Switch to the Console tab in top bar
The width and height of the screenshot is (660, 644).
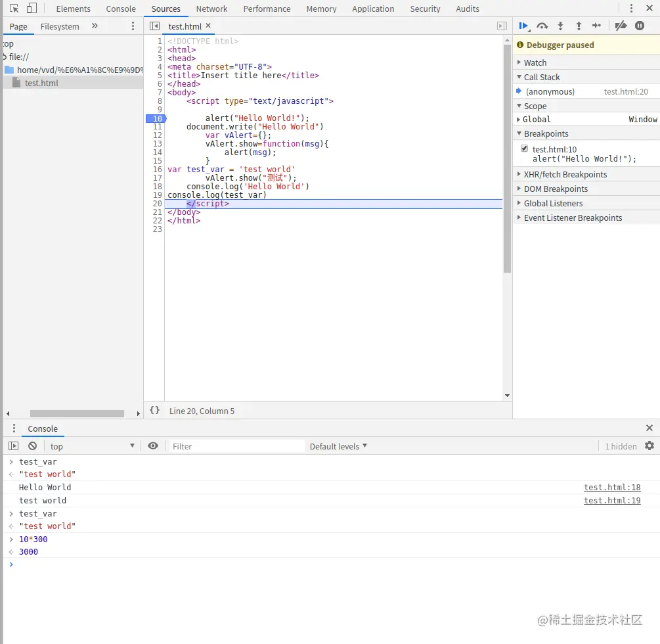click(x=121, y=9)
